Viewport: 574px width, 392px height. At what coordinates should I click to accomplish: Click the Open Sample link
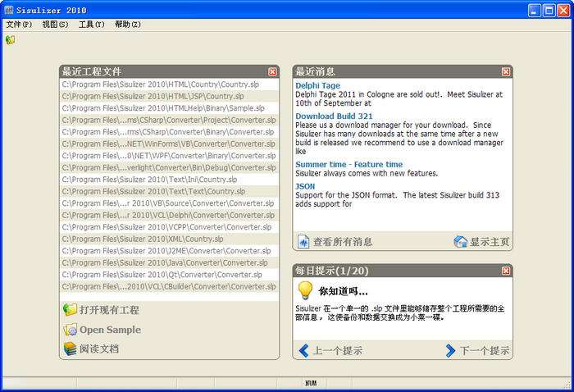pos(110,330)
